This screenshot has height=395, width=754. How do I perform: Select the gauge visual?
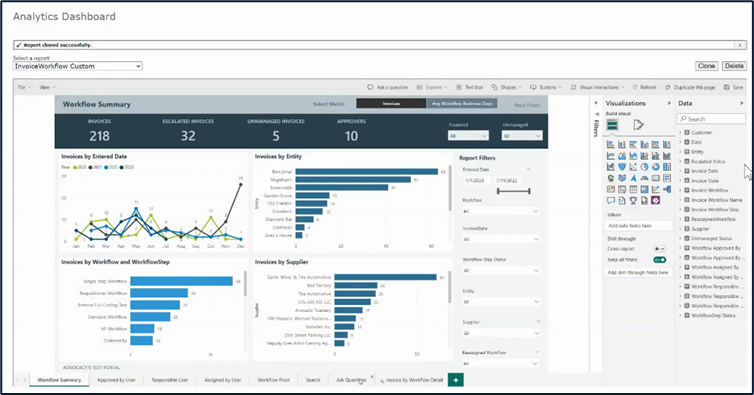[x=644, y=178]
